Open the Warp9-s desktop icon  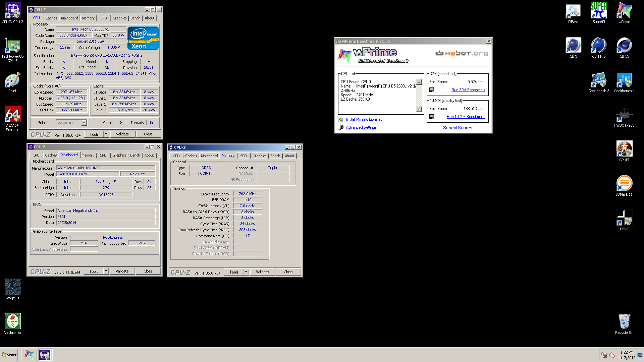point(12,289)
